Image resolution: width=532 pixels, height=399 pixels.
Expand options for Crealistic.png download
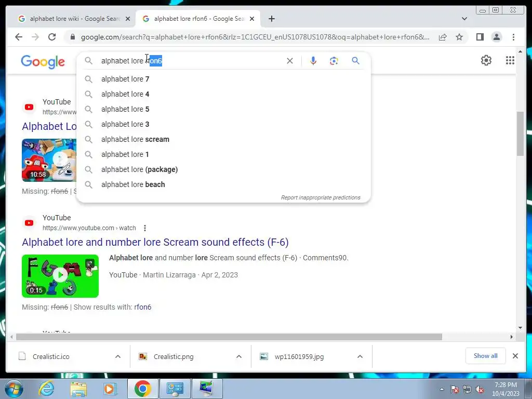[x=239, y=356]
